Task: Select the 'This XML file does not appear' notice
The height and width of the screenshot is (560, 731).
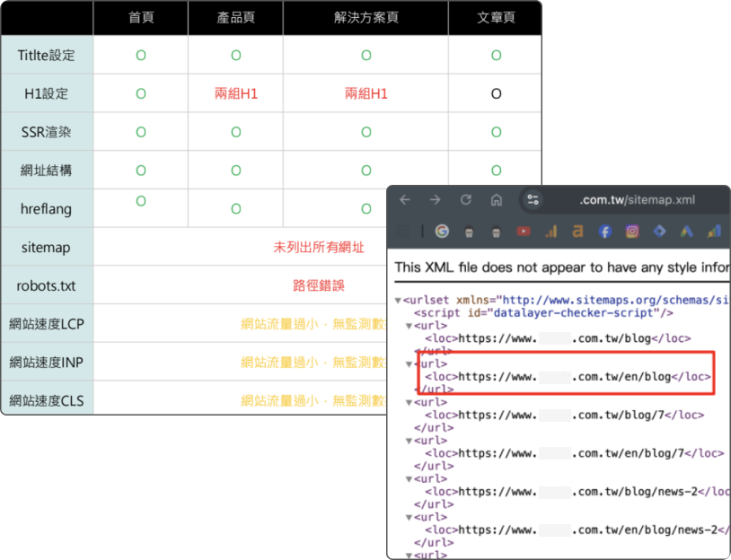Action: point(562,267)
